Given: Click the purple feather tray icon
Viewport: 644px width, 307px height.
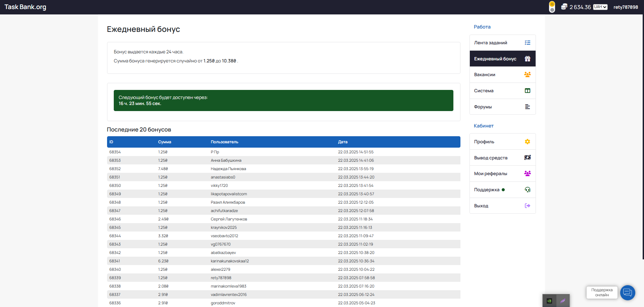Looking at the screenshot, I should pyautogui.click(x=563, y=301).
